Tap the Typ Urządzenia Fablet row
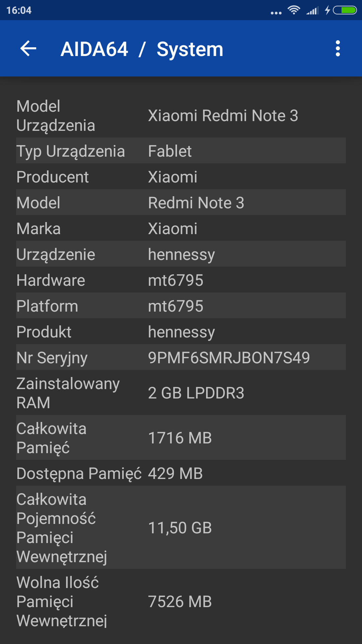The image size is (362, 644). tap(181, 151)
